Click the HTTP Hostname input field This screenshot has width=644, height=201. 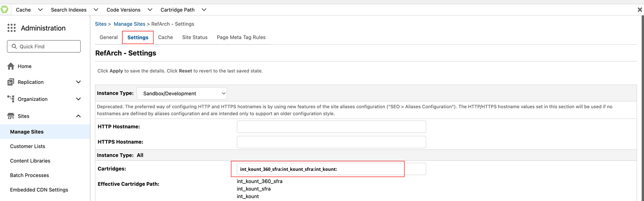(x=331, y=127)
